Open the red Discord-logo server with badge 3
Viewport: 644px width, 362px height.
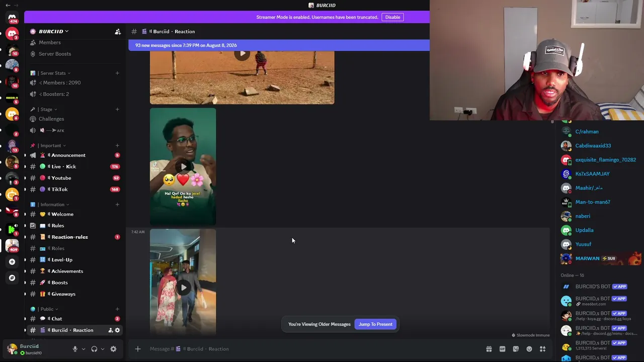click(12, 34)
